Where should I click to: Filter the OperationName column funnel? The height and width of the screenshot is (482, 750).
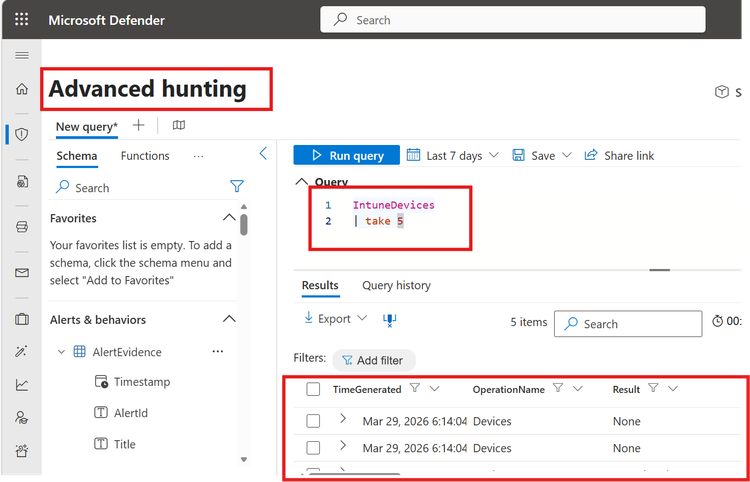(x=558, y=388)
